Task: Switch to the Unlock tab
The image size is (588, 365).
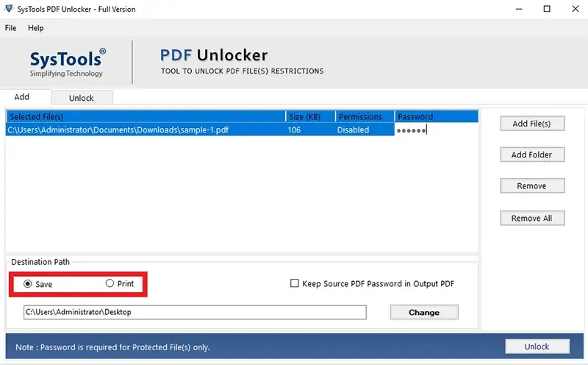Action: point(82,98)
